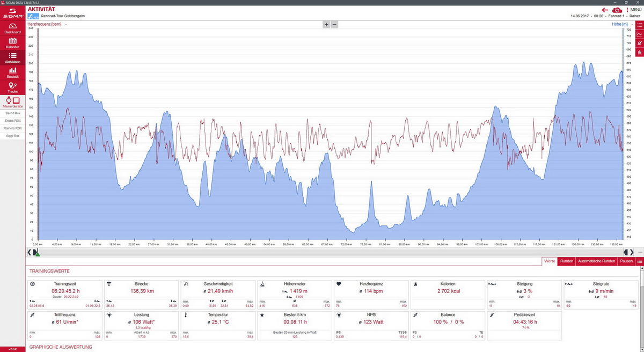Select the bar chart icon on right panel
Image resolution: width=644 pixels, height=352 pixels.
tap(639, 52)
